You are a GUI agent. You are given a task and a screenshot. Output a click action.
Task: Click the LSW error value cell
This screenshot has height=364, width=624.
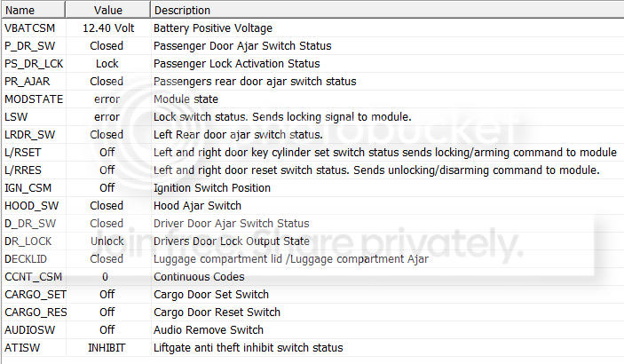click(x=107, y=117)
